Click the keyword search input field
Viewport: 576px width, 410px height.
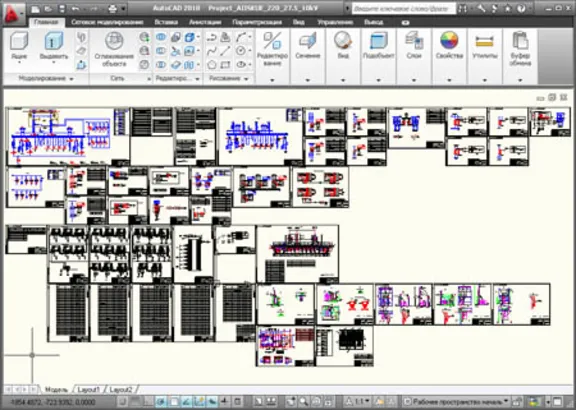403,8
